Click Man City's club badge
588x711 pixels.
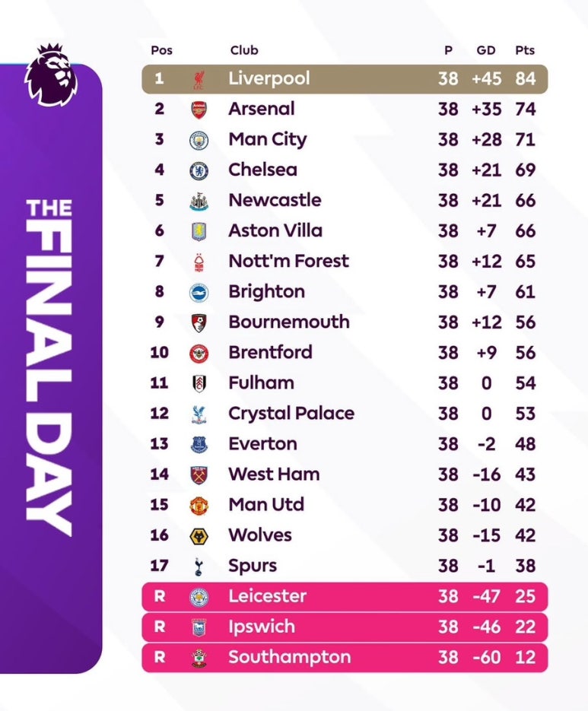(x=199, y=140)
